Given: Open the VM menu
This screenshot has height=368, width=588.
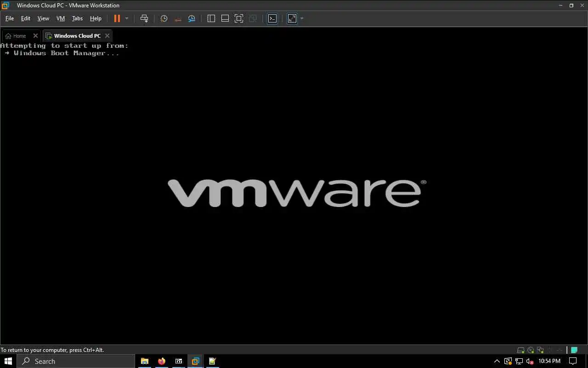Looking at the screenshot, I should pos(61,18).
